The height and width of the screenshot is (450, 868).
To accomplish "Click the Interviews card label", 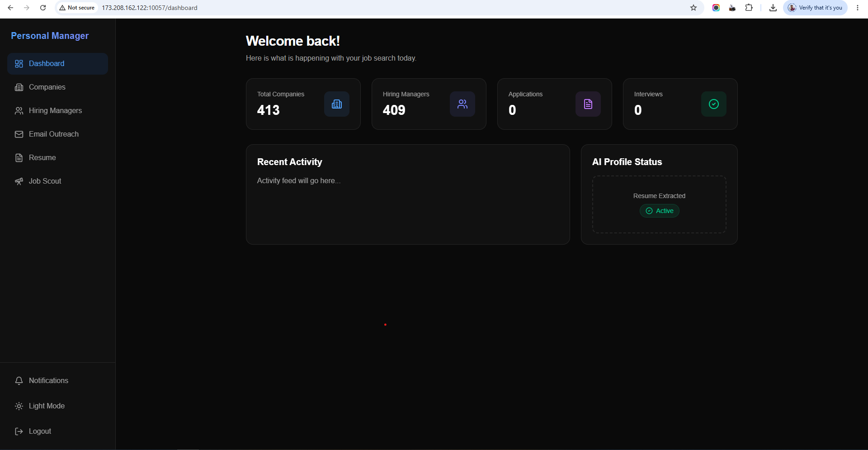I will click(x=648, y=94).
